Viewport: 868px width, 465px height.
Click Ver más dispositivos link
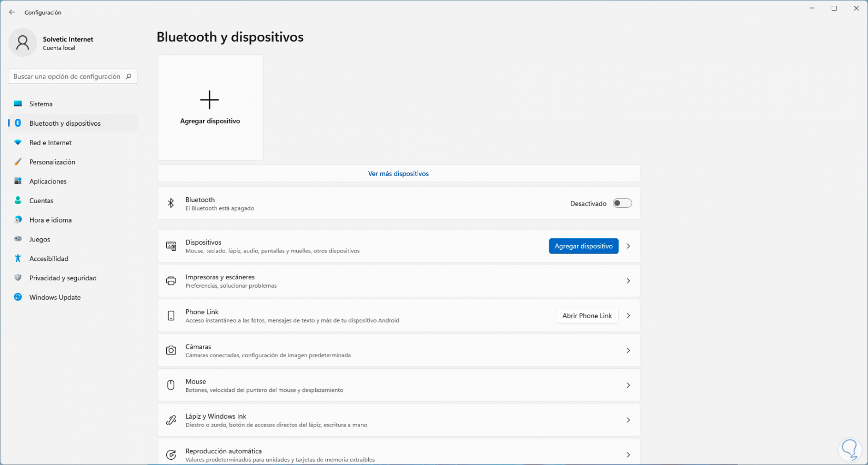pos(398,174)
